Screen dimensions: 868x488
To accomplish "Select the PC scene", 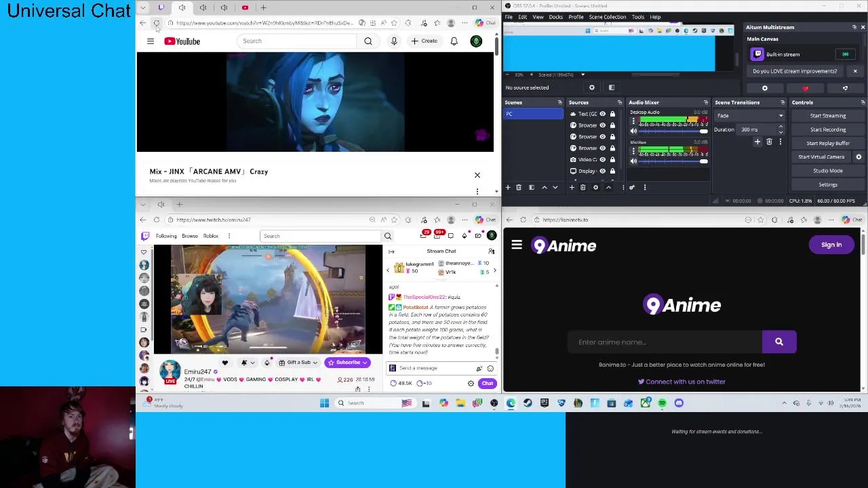I will click(533, 114).
